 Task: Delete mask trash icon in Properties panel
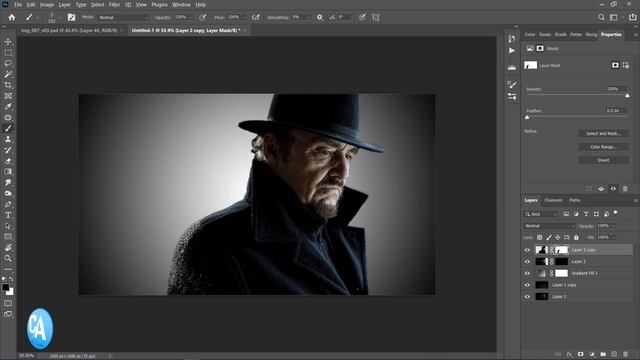[625, 189]
